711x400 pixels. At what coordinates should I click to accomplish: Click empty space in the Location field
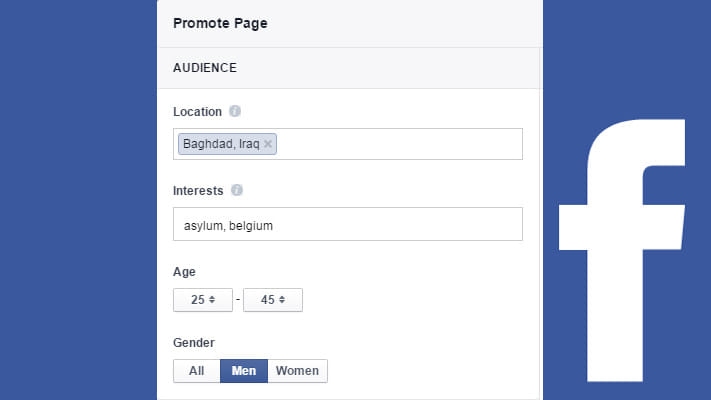click(x=399, y=144)
